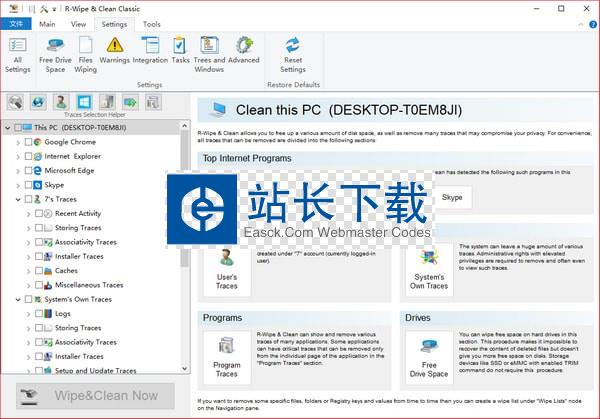Open Integration settings

[x=150, y=51]
